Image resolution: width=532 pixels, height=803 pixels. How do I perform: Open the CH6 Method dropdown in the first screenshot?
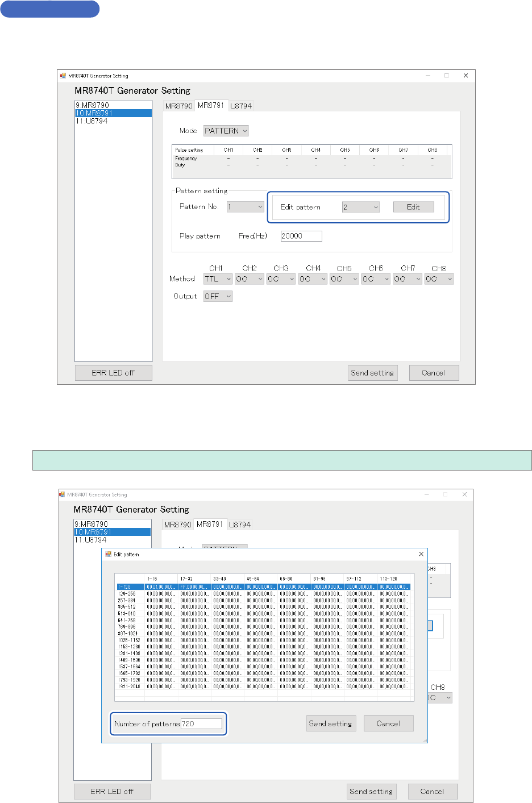[376, 279]
